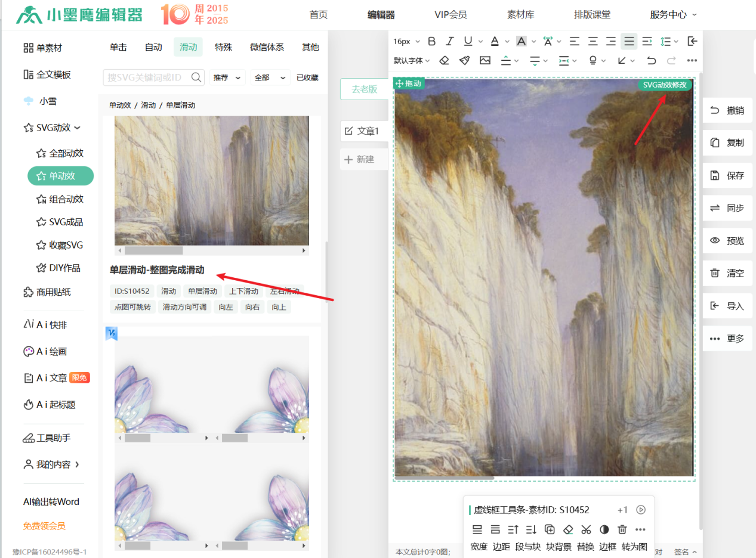Image resolution: width=756 pixels, height=558 pixels.
Task: Open 工具助手 in sidebar
Action: (x=47, y=438)
